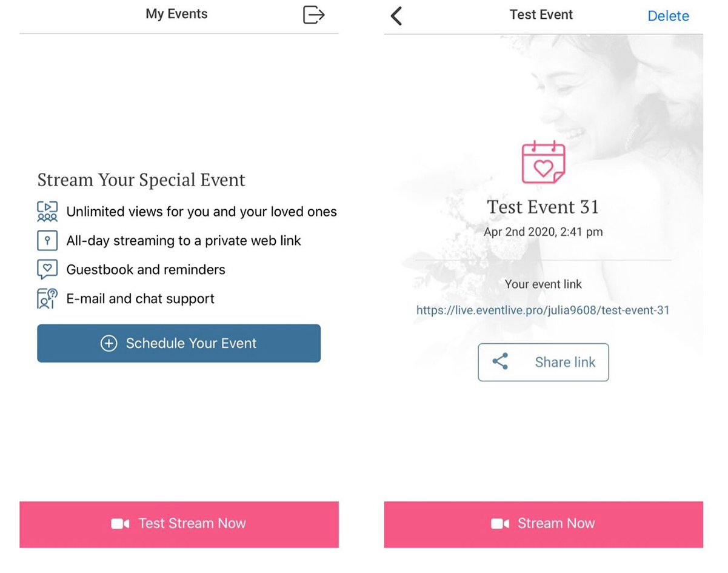
Task: Click the unlimited views audience icon
Action: [x=47, y=212]
